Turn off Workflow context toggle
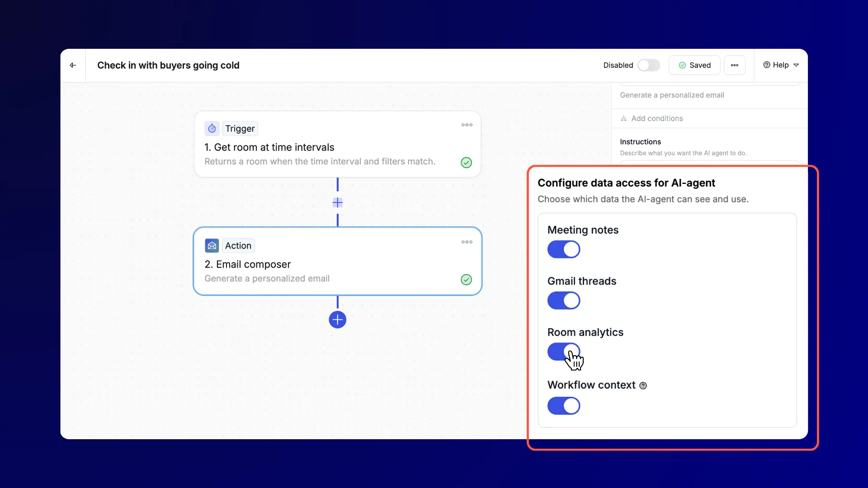Viewport: 868px width, 488px height. click(x=563, y=406)
